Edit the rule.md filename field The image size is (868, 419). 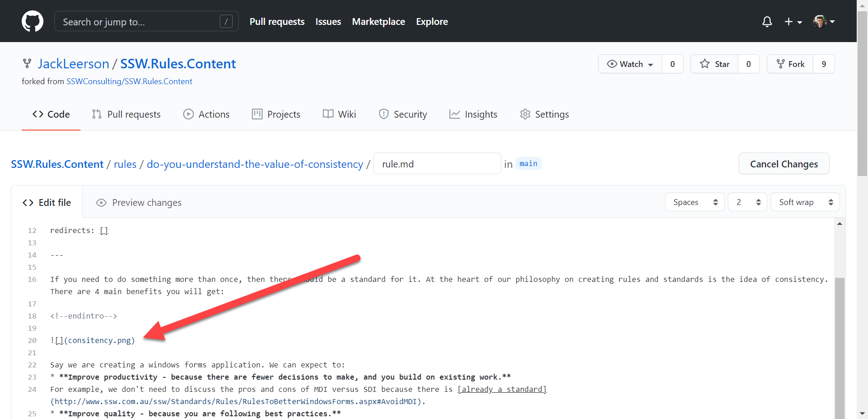[437, 164]
